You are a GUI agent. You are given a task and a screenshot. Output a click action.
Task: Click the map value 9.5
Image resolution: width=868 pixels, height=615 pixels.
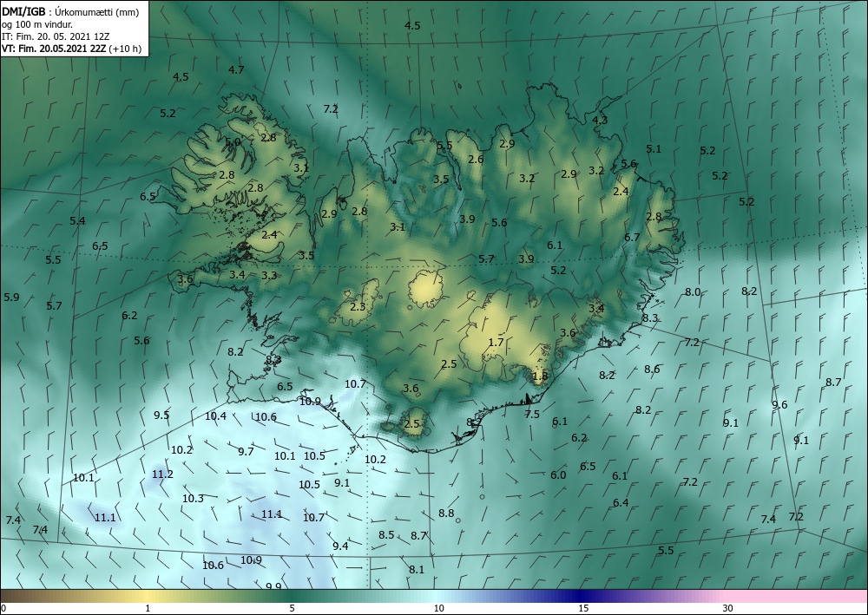(161, 415)
